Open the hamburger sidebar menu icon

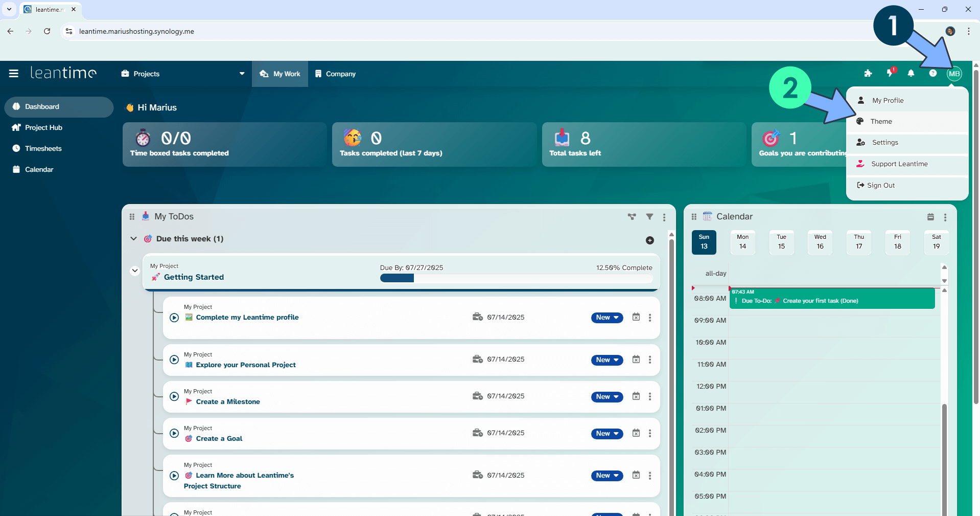14,74
